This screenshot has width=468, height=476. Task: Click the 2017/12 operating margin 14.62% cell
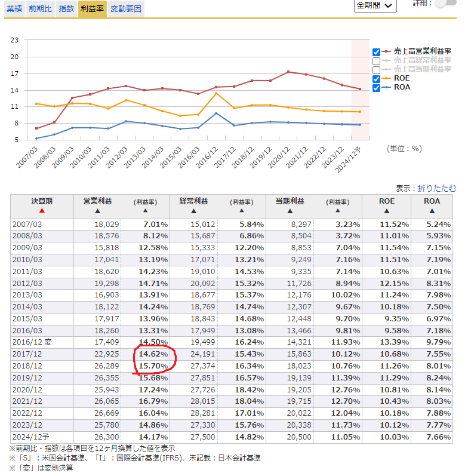point(153,354)
